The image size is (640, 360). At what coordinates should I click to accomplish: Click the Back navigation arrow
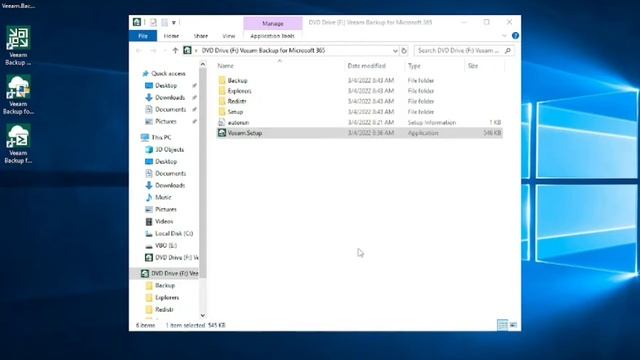(x=139, y=51)
